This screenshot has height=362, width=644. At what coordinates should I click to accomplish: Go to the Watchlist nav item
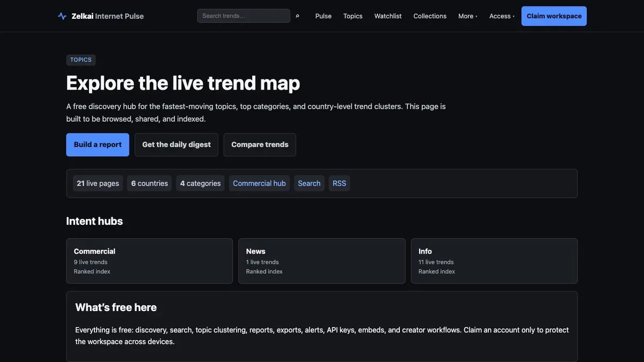(x=387, y=16)
